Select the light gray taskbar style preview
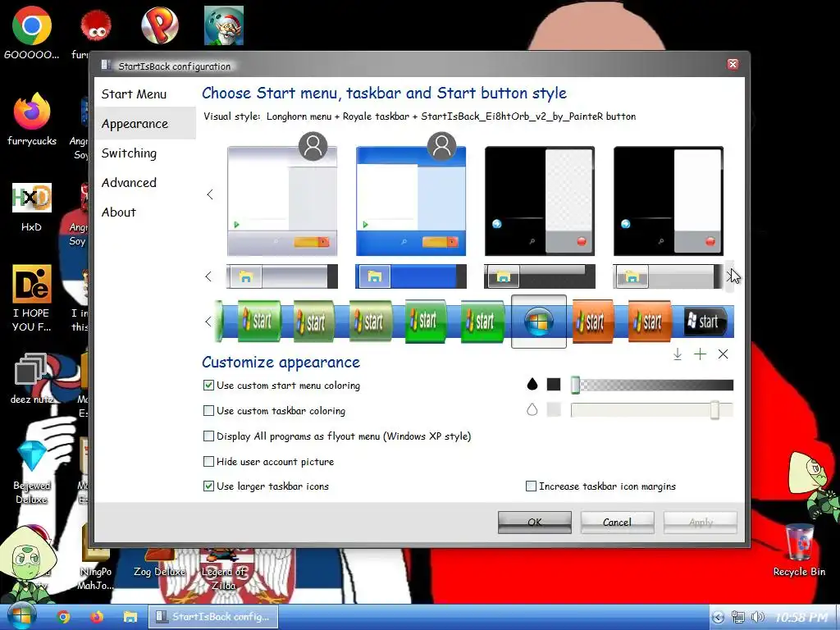 [x=668, y=276]
